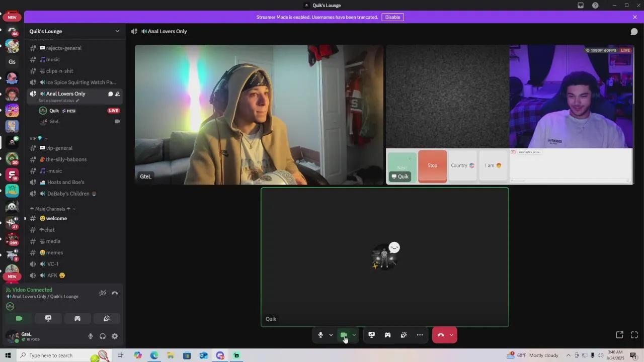
Task: Open Discord help icon
Action: point(595,6)
